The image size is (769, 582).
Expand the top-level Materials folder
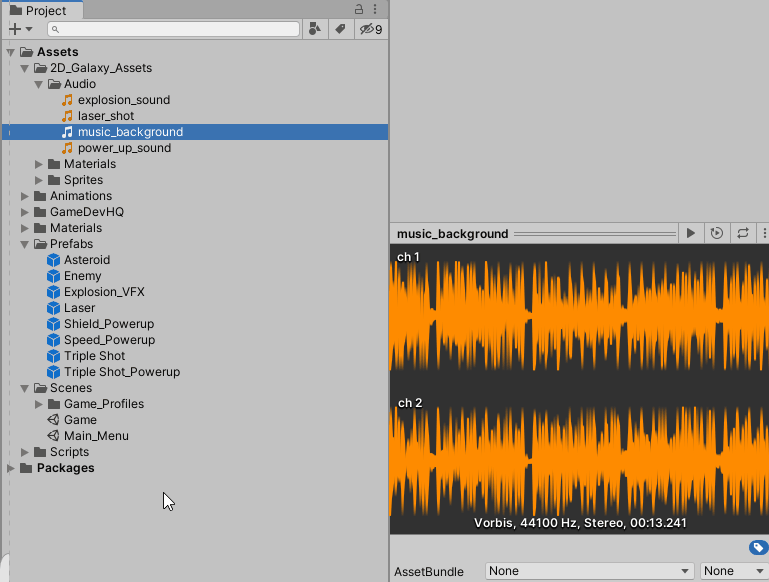[25, 228]
